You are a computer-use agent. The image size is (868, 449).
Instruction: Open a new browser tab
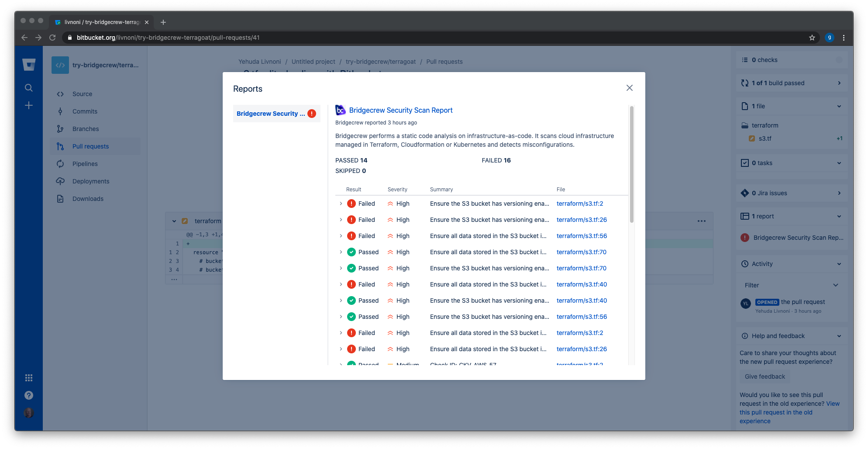tap(163, 22)
